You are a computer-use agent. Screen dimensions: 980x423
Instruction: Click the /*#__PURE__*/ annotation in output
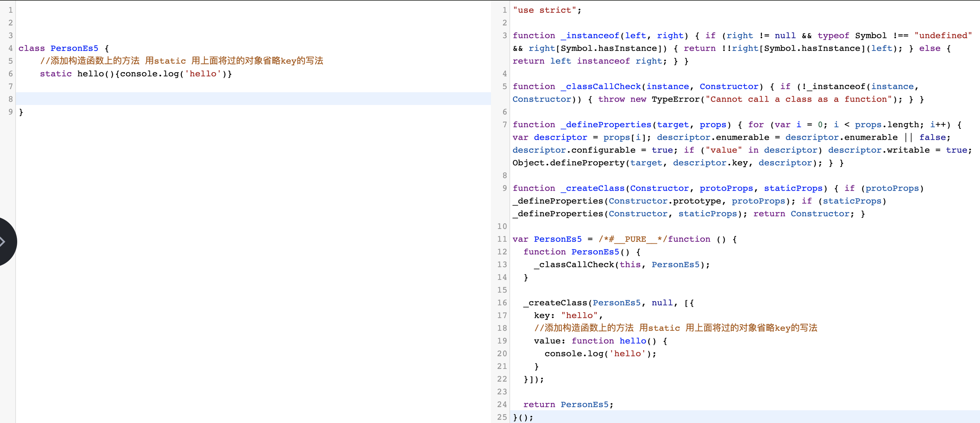click(632, 239)
